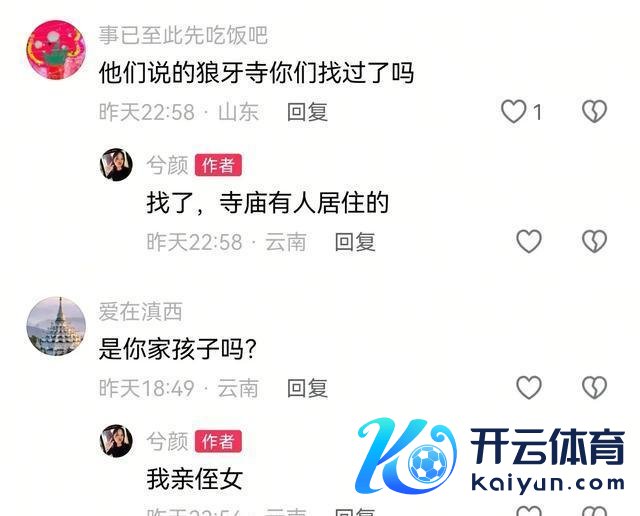Viewport: 640px width, 516px height.
Task: Open username 事已至此先吃饭吧 profile
Action: tap(183, 35)
